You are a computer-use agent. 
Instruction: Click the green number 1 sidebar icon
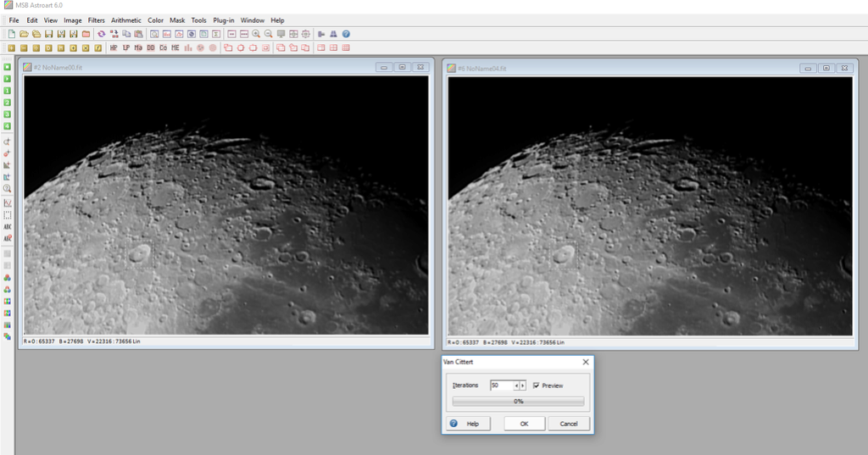(x=7, y=91)
